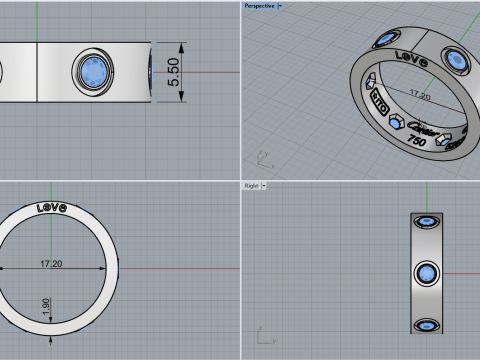480x360 pixels.
Task: Select the middle blue gemstone in Right view
Action: 427,274
